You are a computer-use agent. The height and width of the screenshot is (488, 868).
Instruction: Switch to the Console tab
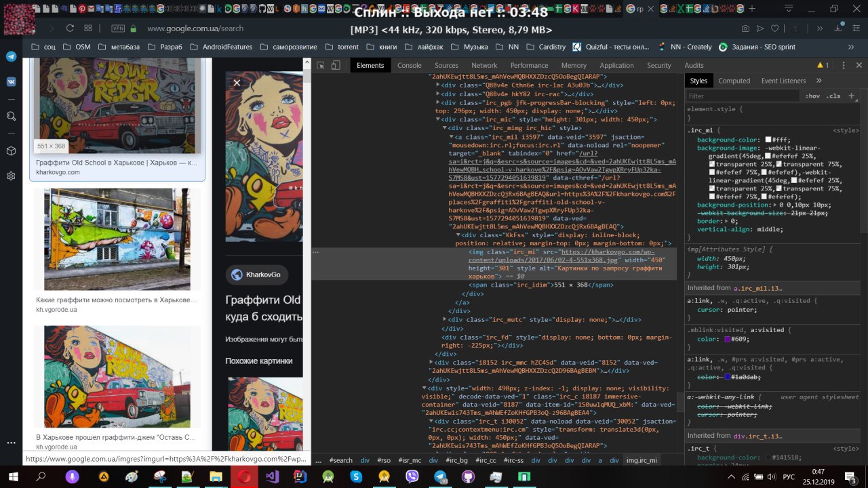409,66
